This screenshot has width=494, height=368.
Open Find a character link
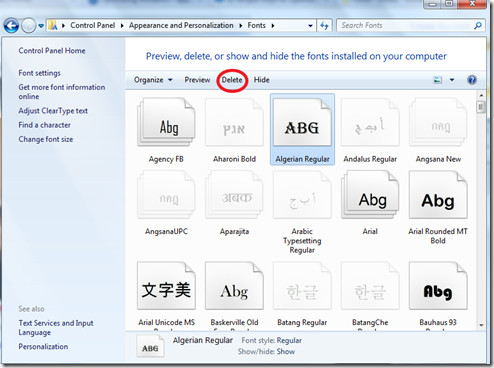pyautogui.click(x=44, y=125)
